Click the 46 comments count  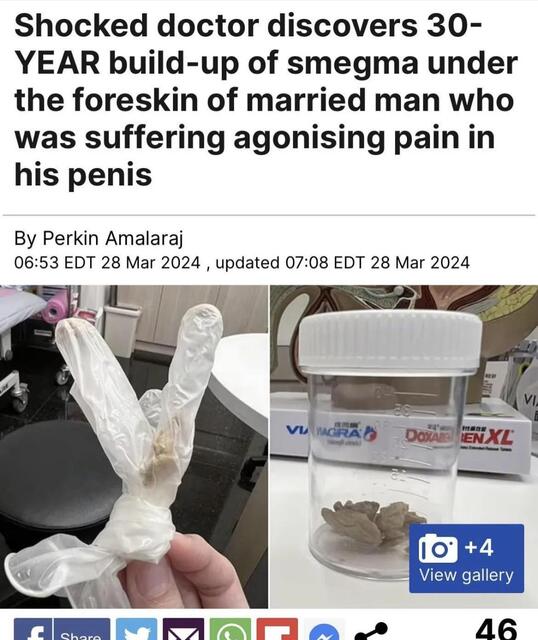point(496,629)
